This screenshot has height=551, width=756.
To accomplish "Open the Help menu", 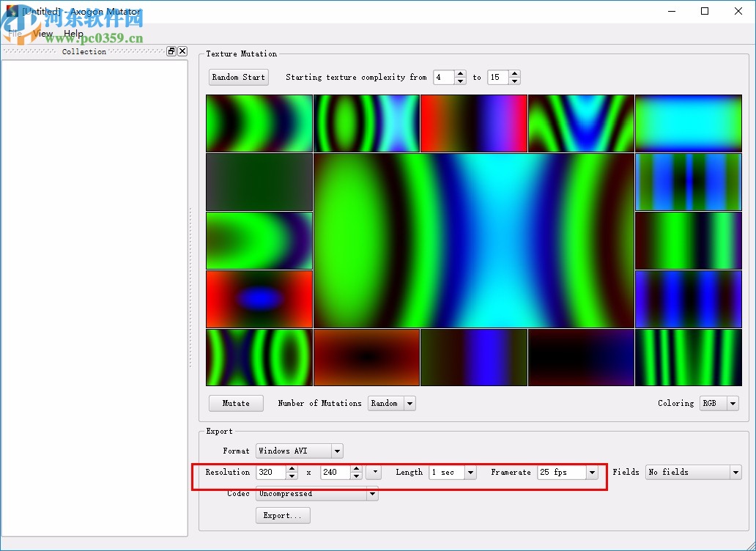I will 73,34.
